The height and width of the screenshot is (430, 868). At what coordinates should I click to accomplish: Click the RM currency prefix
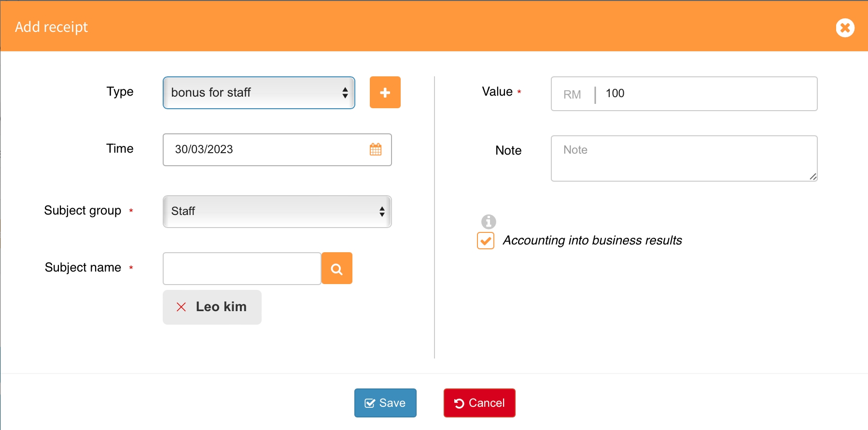(572, 95)
